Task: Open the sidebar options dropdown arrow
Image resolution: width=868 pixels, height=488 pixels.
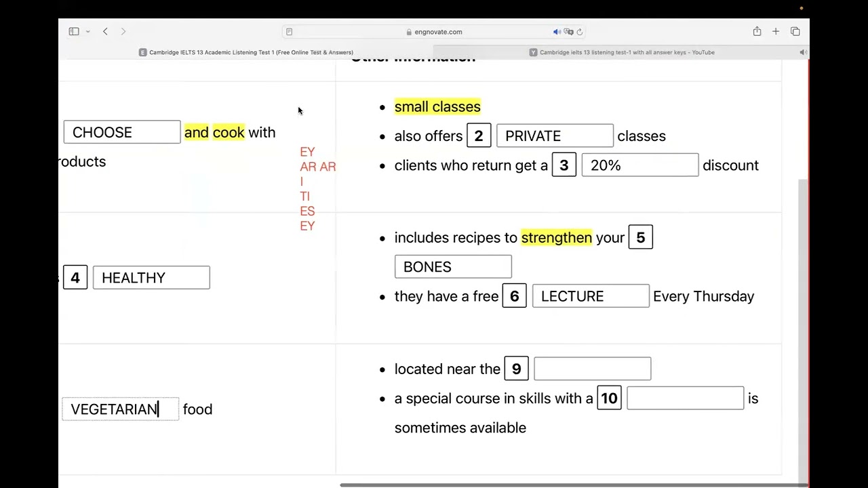Action: point(87,31)
